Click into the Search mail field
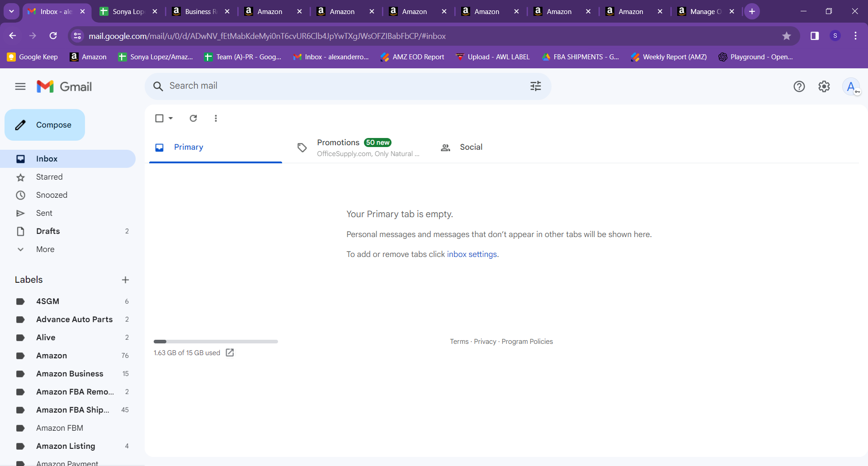This screenshot has height=466, width=868. [x=348, y=86]
